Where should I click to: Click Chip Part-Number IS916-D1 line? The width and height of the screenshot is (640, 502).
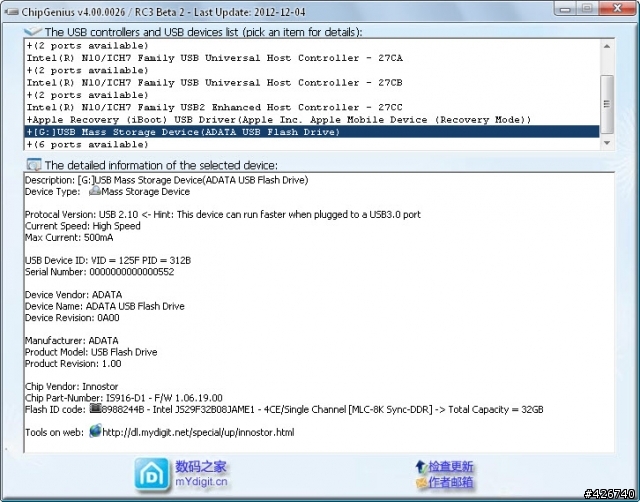[124, 398]
